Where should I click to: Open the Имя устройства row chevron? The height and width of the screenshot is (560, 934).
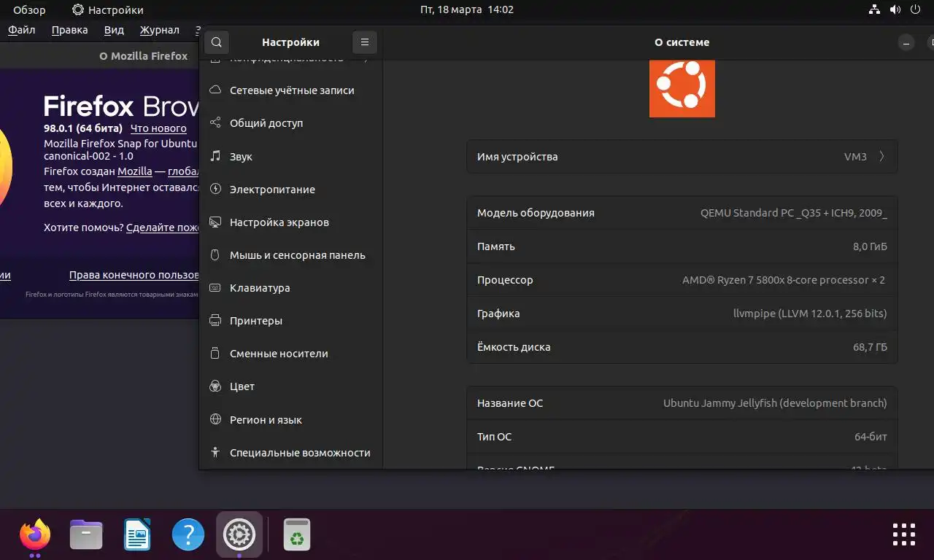881,156
